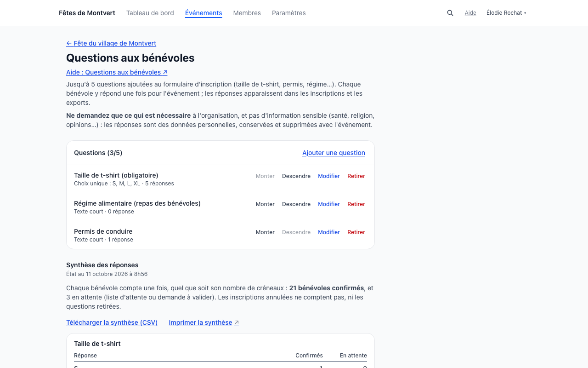Image resolution: width=588 pixels, height=368 pixels.
Task: Select the Événements navigation tab
Action: pyautogui.click(x=204, y=13)
